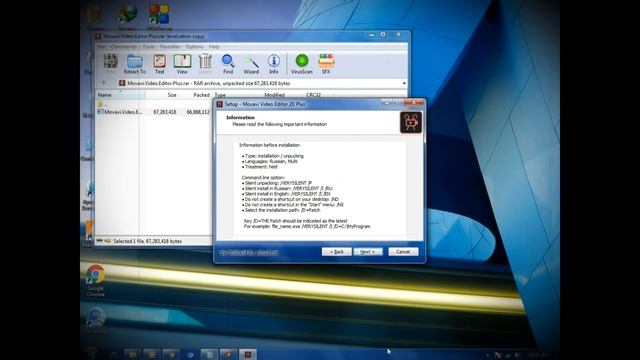Click 'Information before installation' text in Setup

pyautogui.click(x=269, y=145)
